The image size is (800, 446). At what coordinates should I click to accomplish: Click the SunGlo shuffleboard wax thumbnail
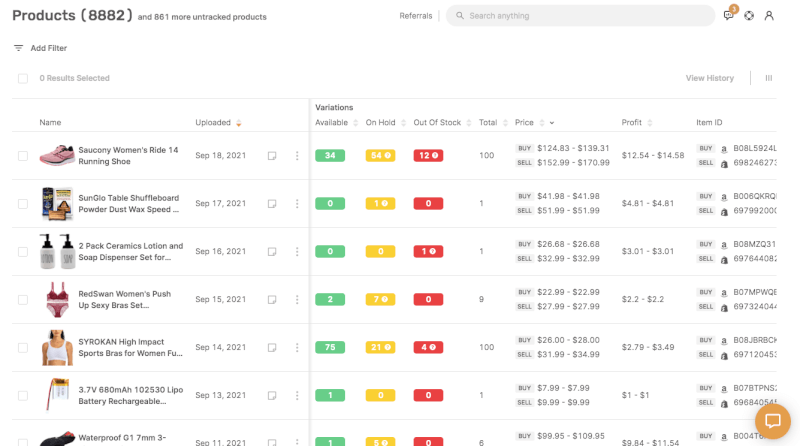pos(57,204)
